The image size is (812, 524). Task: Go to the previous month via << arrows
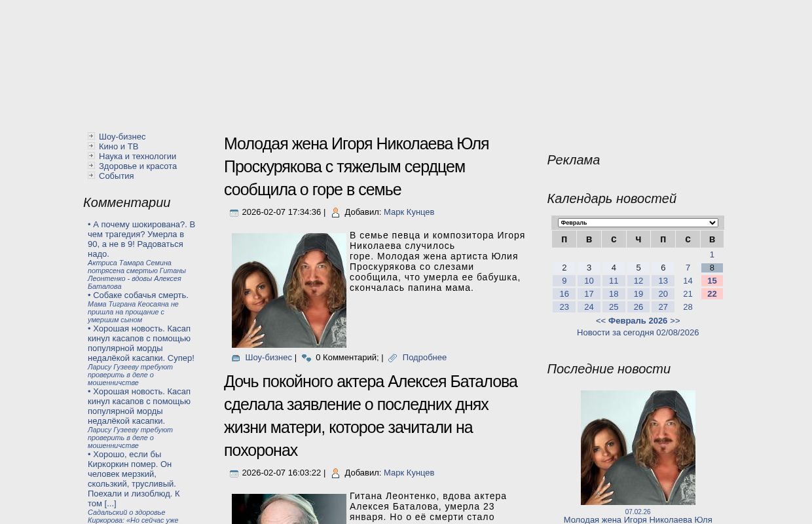600,321
